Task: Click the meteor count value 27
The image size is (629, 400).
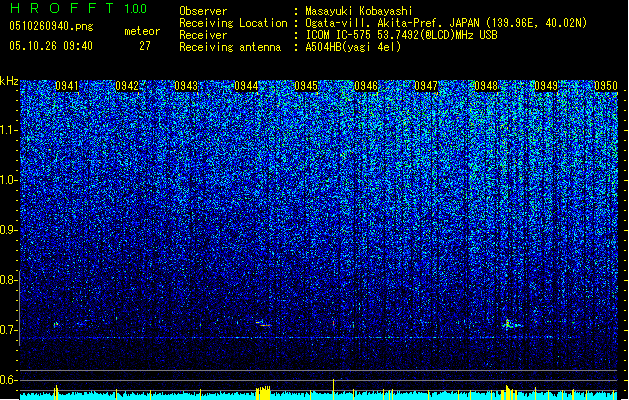Action: pos(145,46)
